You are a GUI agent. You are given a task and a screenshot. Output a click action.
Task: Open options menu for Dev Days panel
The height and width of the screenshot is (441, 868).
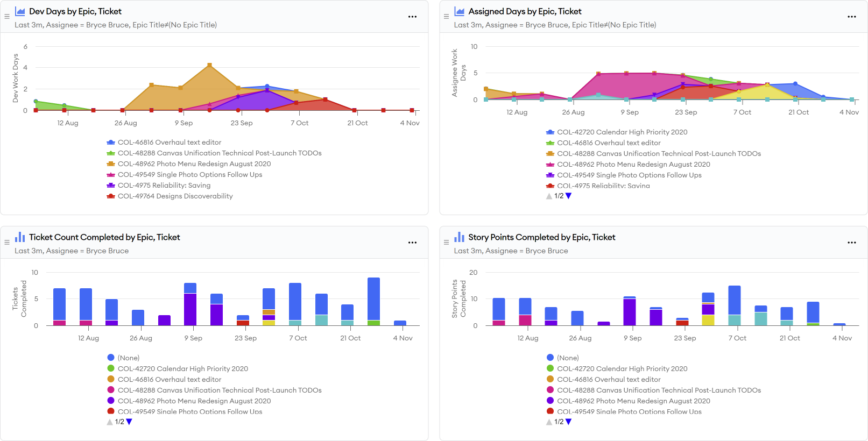tap(412, 17)
